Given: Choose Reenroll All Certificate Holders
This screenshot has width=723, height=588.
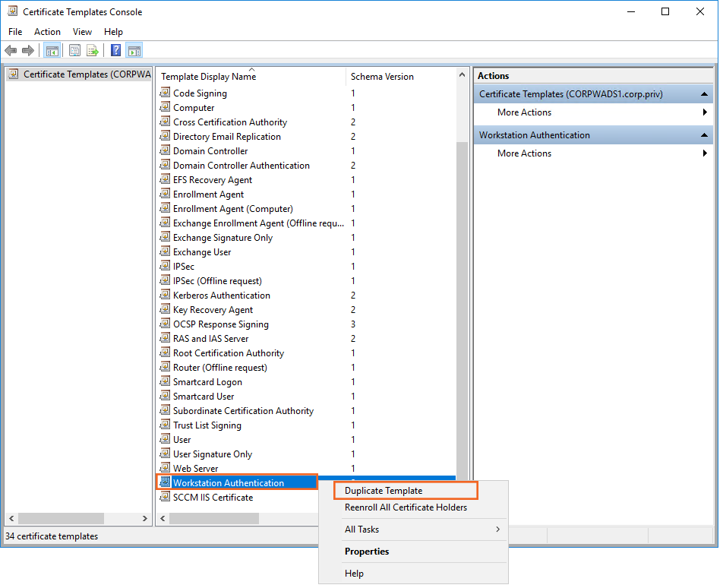Looking at the screenshot, I should 406,507.
